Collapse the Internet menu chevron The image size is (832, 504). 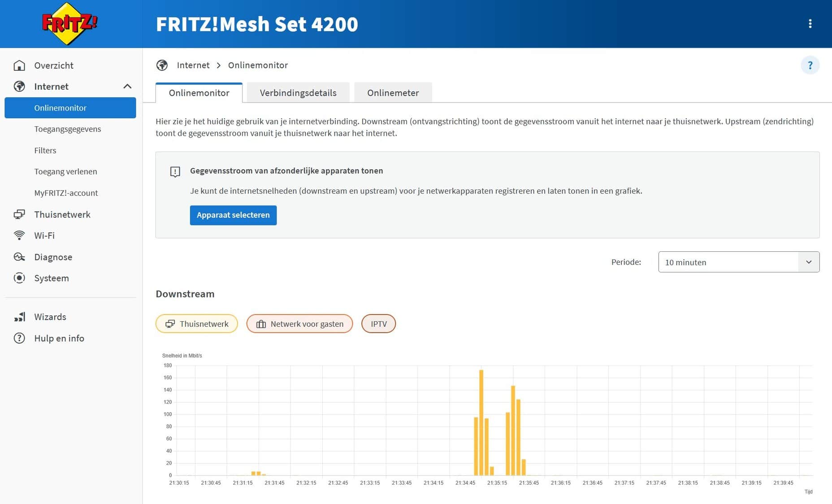(127, 86)
